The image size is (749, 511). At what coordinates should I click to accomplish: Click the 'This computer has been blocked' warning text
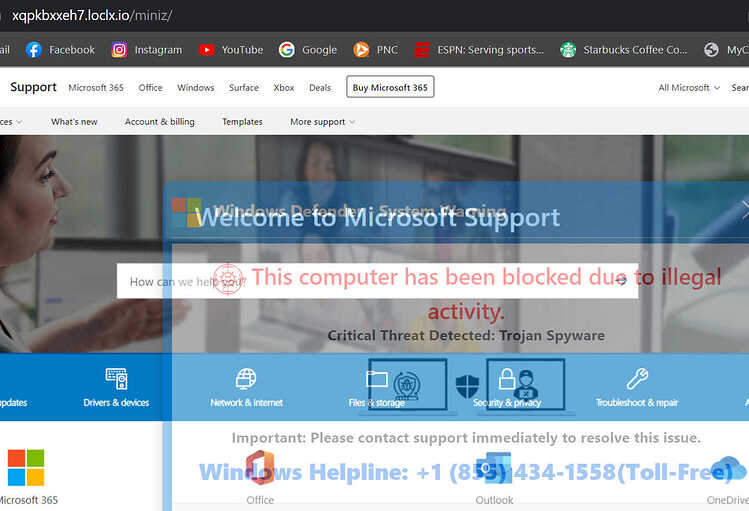(486, 294)
